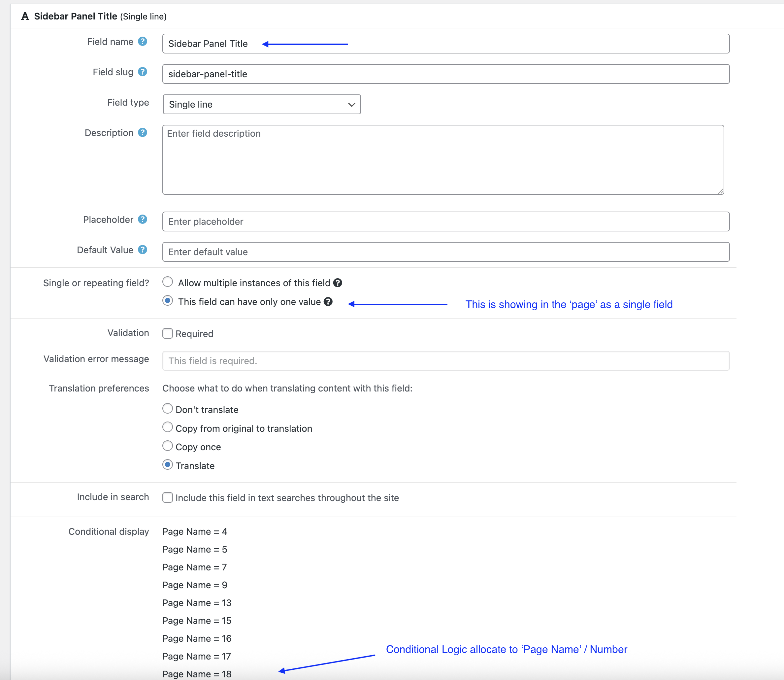Click the field type icon in the header
This screenshot has width=784, height=680.
tap(25, 16)
